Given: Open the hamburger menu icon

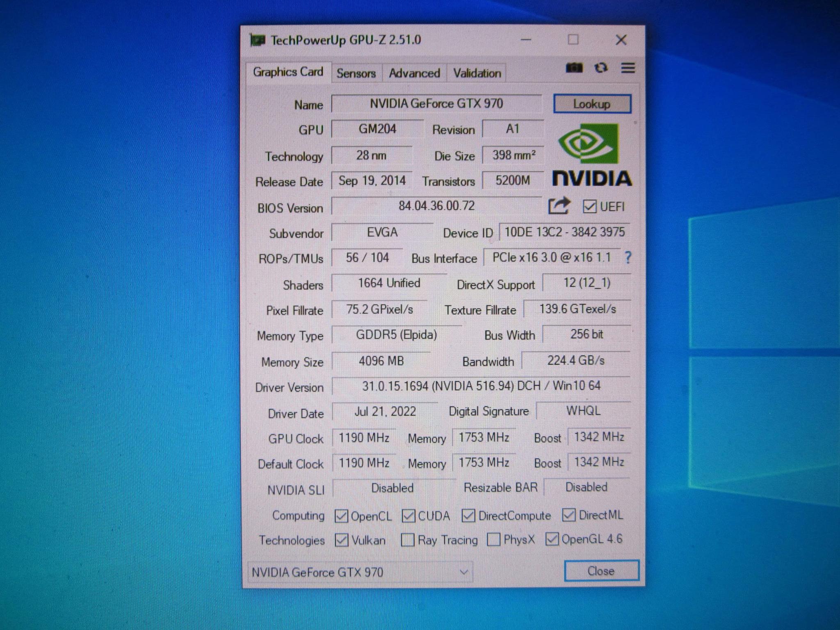Looking at the screenshot, I should click(628, 68).
